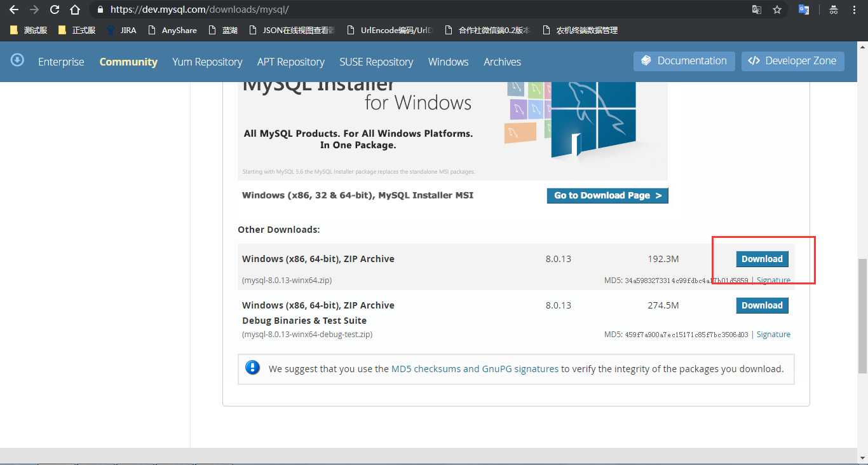Open Signature link for mysql-8.0.13-winx64.zip
This screenshot has width=868, height=465.
773,280
